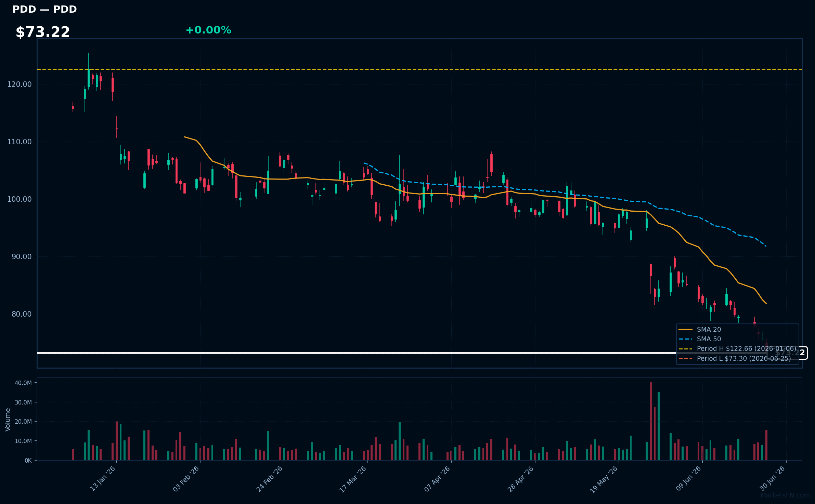This screenshot has width=815, height=504.
Task: Click the 100.00 price axis label
Action: [x=20, y=199]
